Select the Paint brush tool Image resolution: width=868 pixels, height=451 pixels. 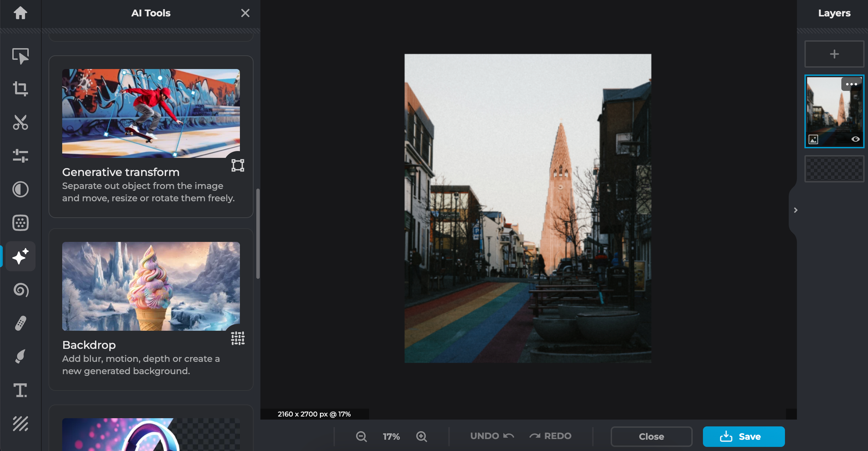point(21,357)
